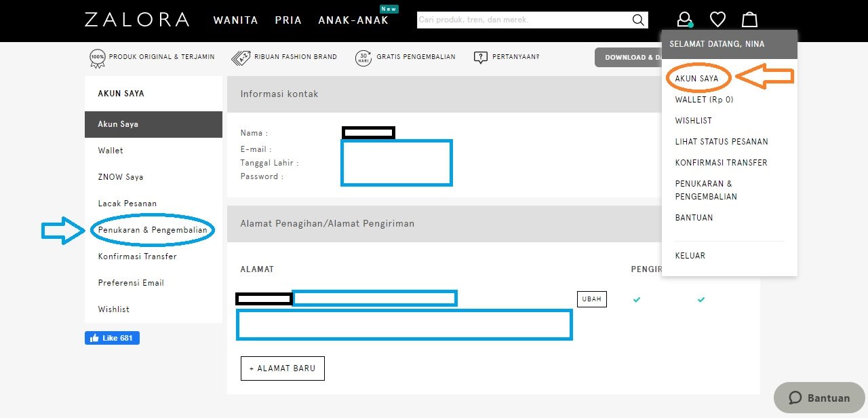Select WALLET (Rp 0) in the dropdown
868x418 pixels.
tap(704, 100)
